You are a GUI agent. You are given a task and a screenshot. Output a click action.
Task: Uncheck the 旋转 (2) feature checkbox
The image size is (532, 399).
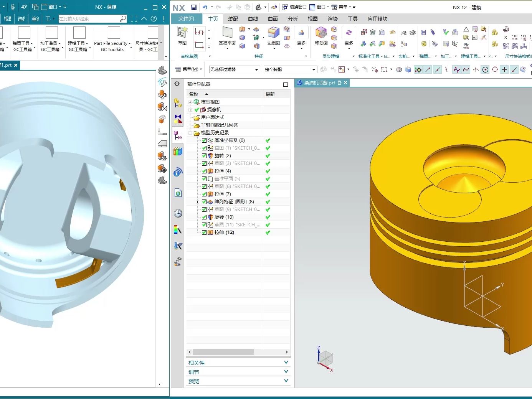(x=204, y=156)
